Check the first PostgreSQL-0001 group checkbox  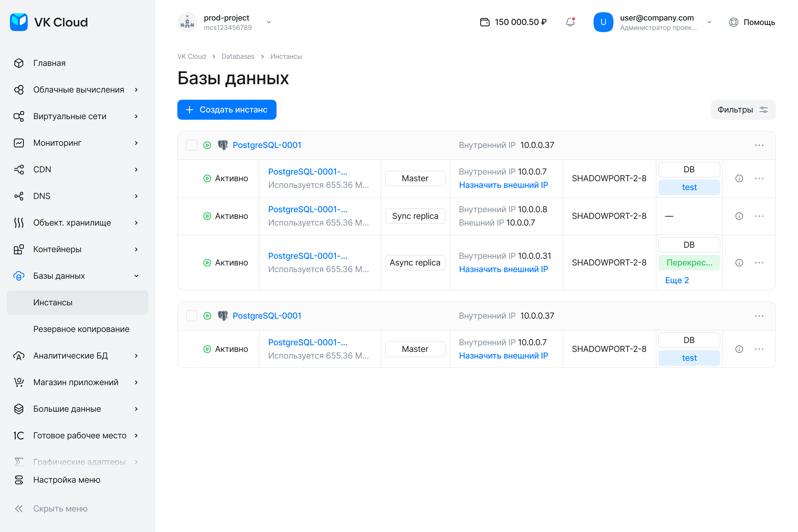click(x=192, y=145)
